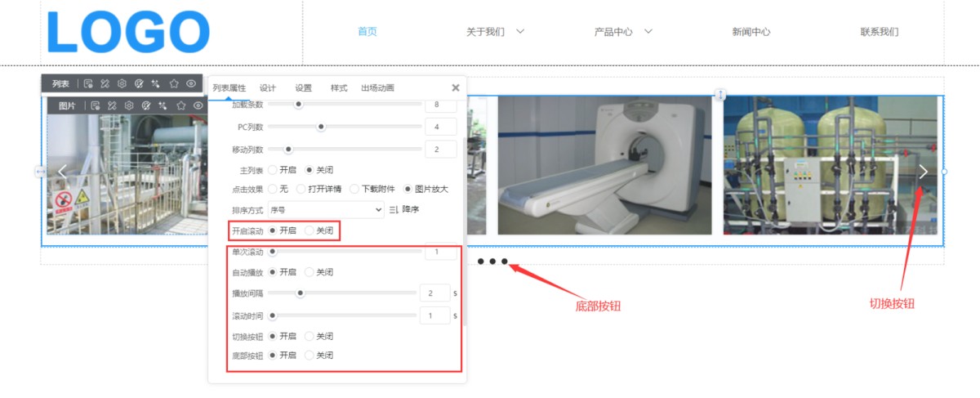Toggle the eye icon in 列表 toolbar
This screenshot has width=980, height=398.
[x=191, y=83]
